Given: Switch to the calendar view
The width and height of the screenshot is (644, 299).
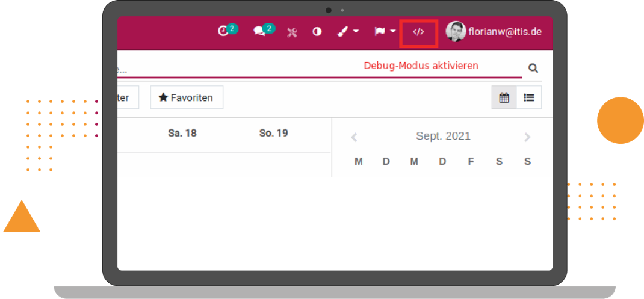Looking at the screenshot, I should pos(504,97).
